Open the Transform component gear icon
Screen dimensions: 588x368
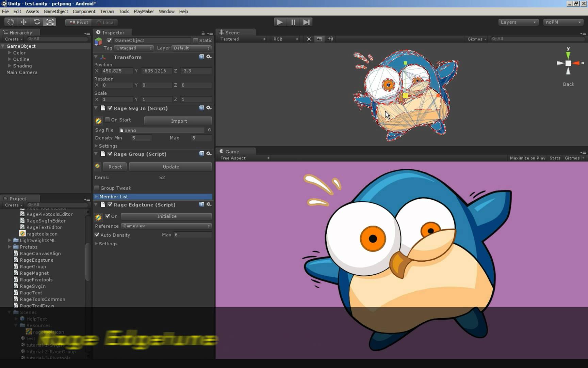pyautogui.click(x=209, y=57)
